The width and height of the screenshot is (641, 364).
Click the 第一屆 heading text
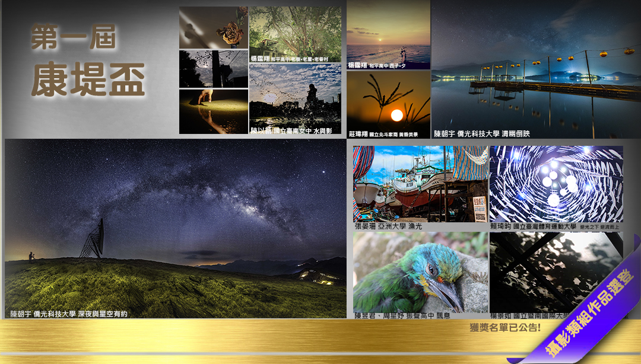[73, 37]
